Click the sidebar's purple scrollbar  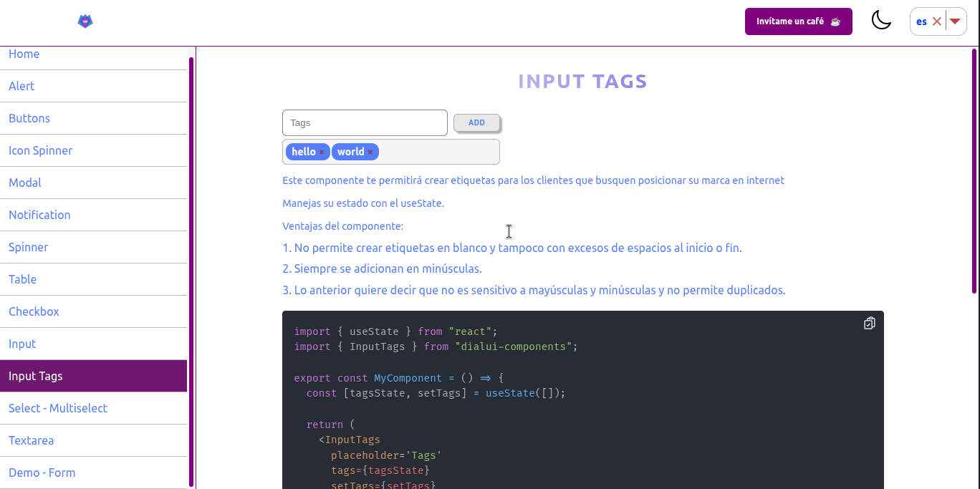point(191,272)
